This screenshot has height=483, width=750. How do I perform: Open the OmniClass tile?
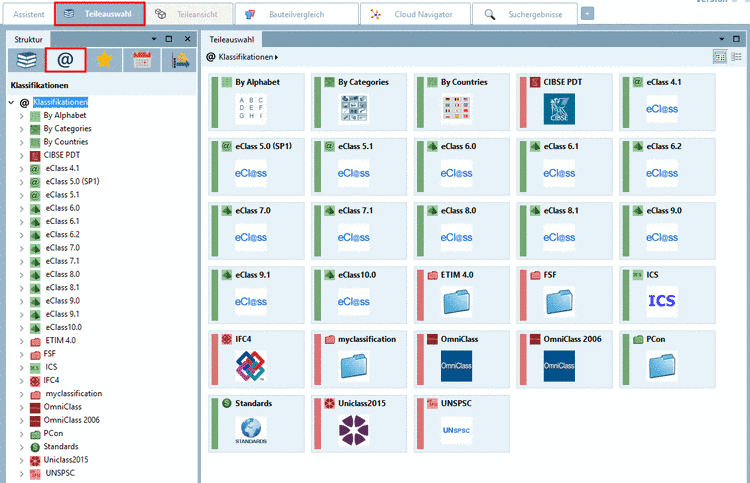click(x=462, y=359)
